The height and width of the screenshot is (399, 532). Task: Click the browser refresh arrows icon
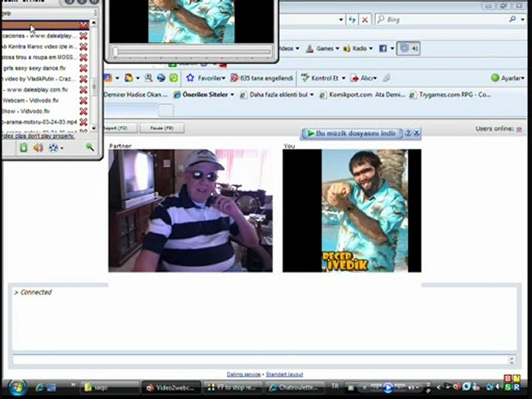(x=352, y=20)
